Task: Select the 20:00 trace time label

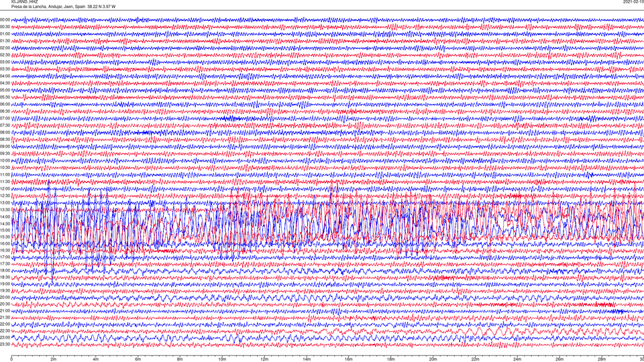Action: point(5,298)
